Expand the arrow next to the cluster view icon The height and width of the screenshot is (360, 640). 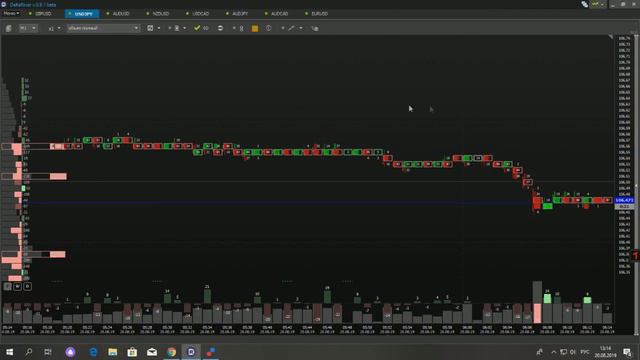point(184,28)
